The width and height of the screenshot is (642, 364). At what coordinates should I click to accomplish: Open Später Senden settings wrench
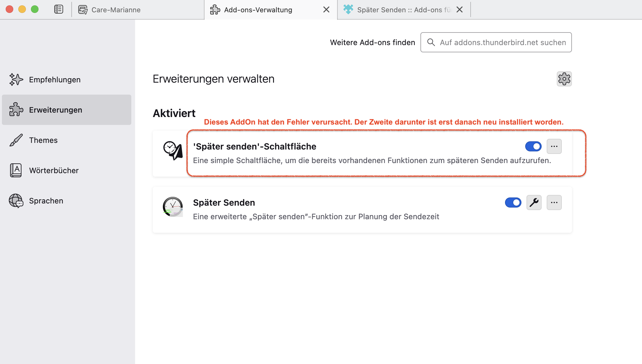534,203
